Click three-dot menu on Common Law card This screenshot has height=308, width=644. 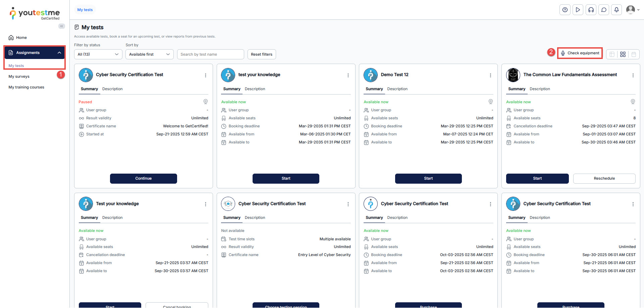633,75
